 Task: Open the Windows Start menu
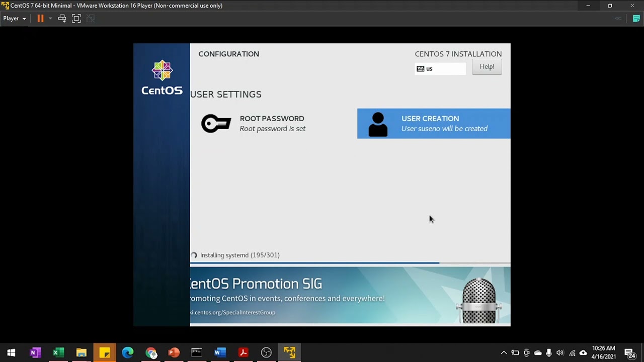pos(11,352)
